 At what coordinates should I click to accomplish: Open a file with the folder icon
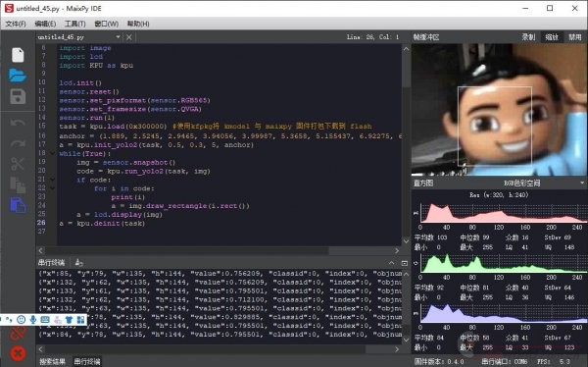click(18, 76)
